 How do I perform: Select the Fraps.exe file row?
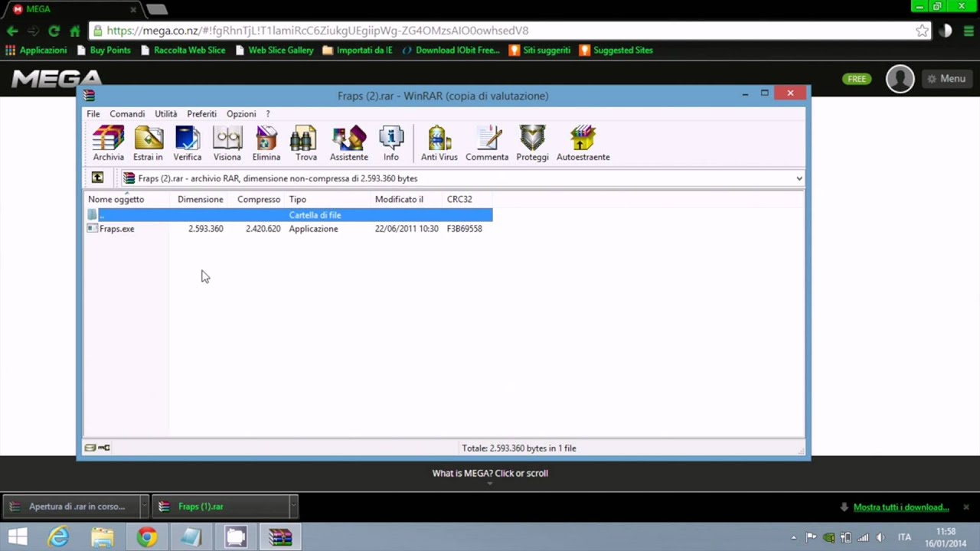(x=289, y=229)
